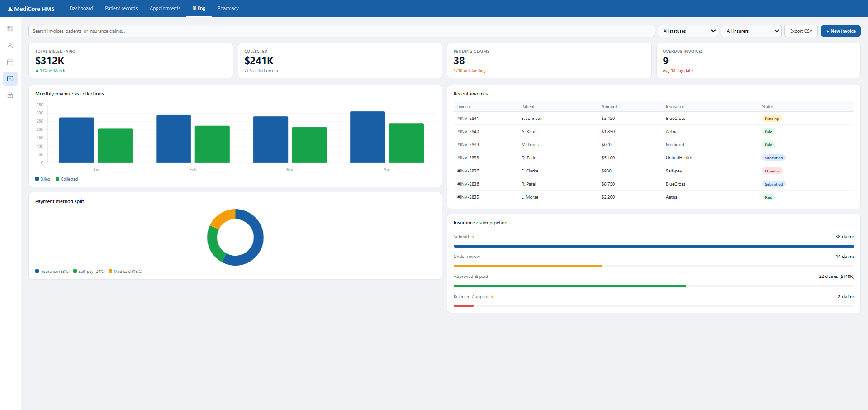The width and height of the screenshot is (868, 410).
Task: Open invoice #INV-2841 row
Action: pos(654,119)
